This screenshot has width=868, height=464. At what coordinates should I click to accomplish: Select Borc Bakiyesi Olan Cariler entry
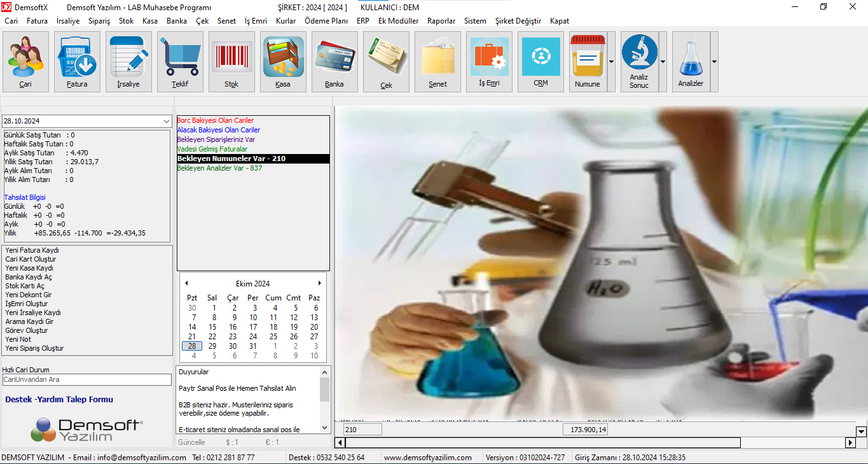(x=216, y=120)
